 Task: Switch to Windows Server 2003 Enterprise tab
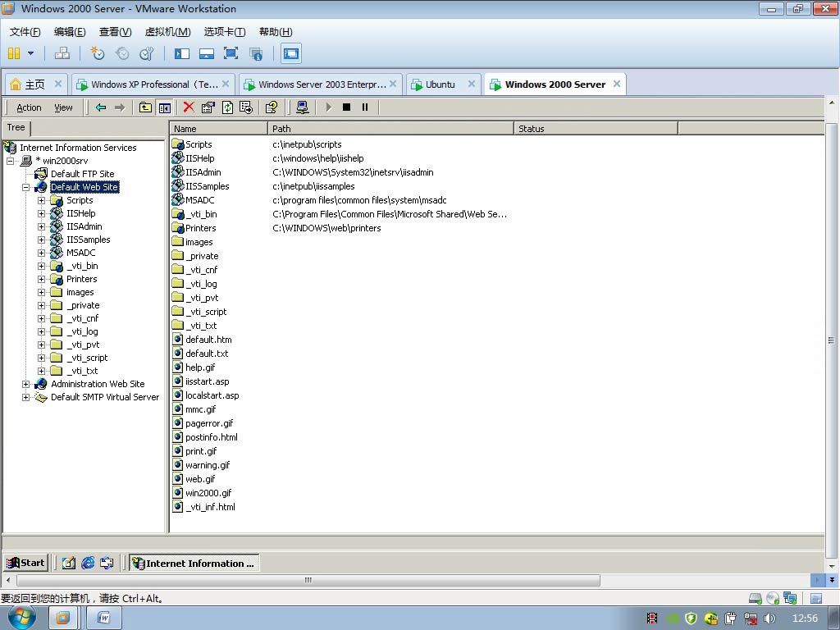[x=322, y=84]
